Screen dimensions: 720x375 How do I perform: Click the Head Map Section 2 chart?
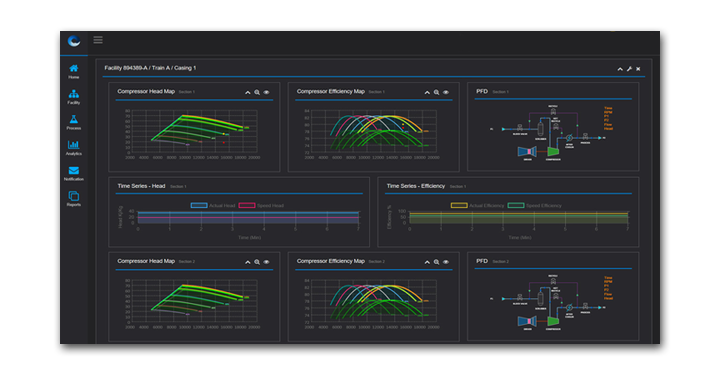193,303
